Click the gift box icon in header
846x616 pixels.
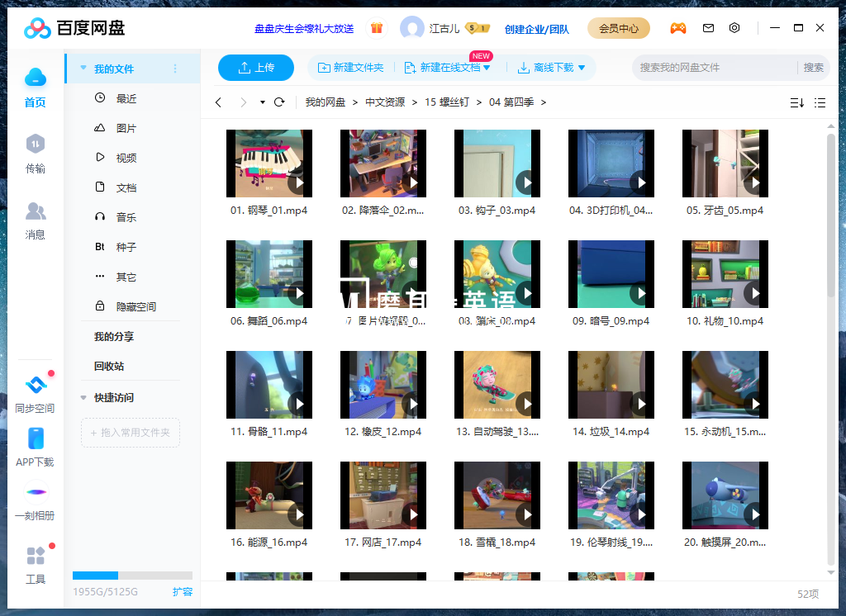(377, 28)
